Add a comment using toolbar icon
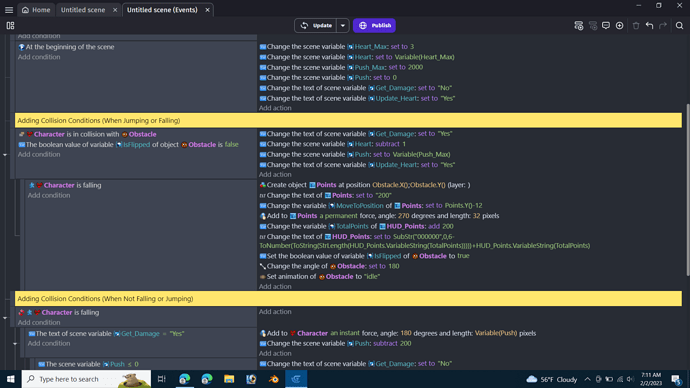The height and width of the screenshot is (388, 690). (x=606, y=26)
